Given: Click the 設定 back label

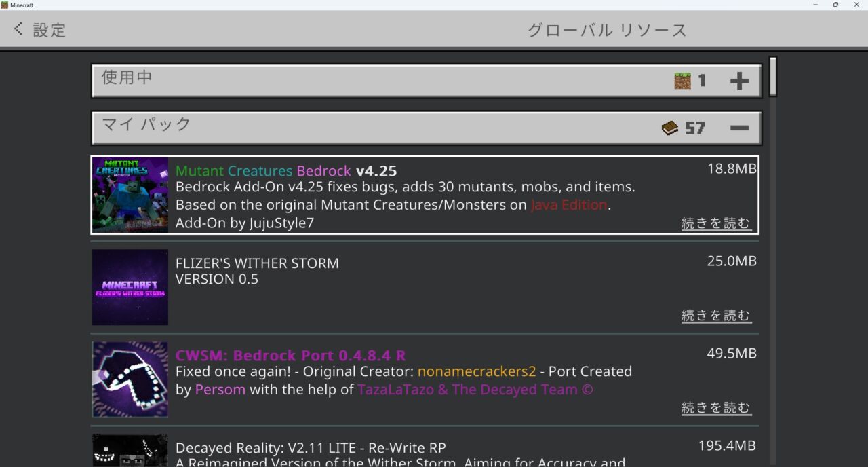Looking at the screenshot, I should pyautogui.click(x=50, y=30).
